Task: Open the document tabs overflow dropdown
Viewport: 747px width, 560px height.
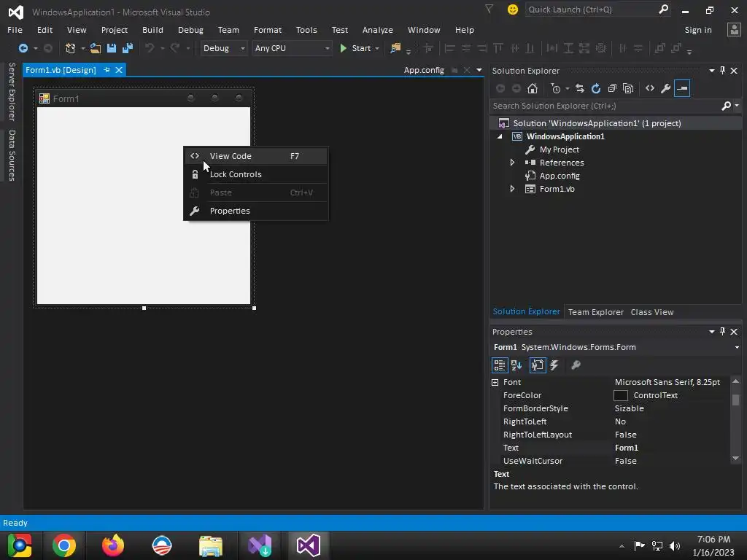Action: 479,70
